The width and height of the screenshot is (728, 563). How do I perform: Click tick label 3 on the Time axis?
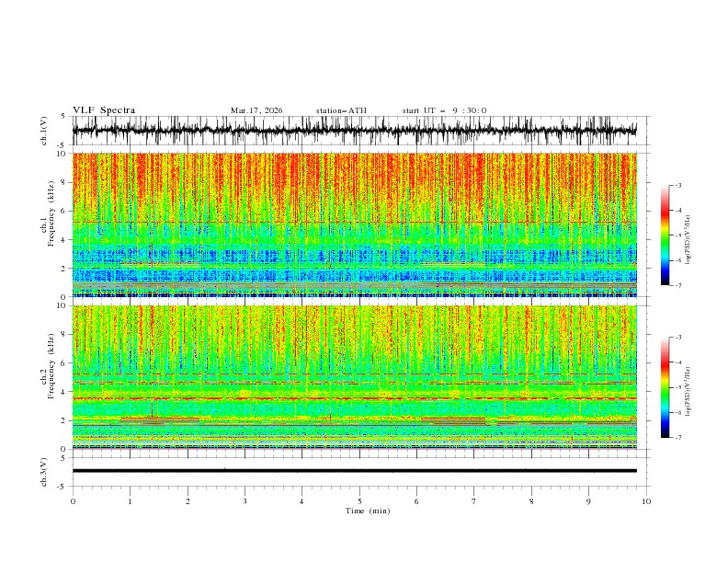[x=245, y=501]
